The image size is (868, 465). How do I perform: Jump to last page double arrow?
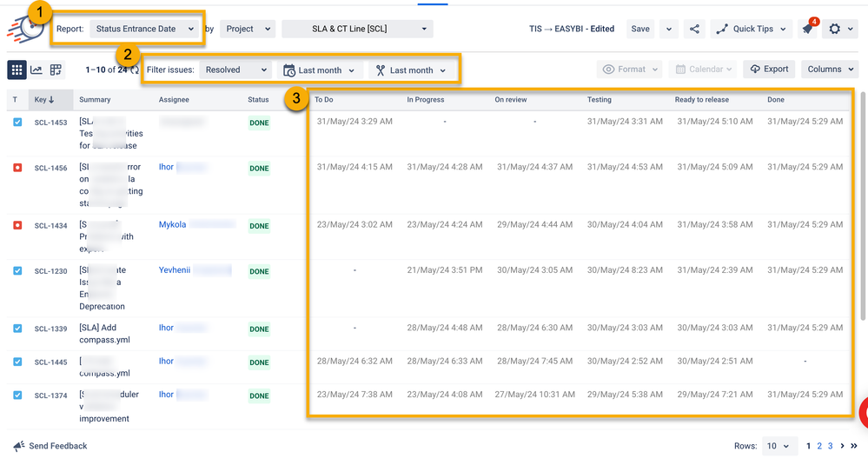853,446
